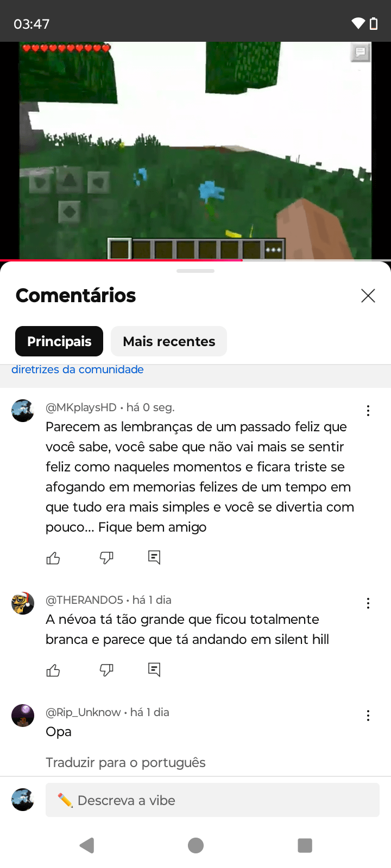Open @Rip_Unknow profile avatar
Screen dimensions: 391x868
click(x=23, y=716)
